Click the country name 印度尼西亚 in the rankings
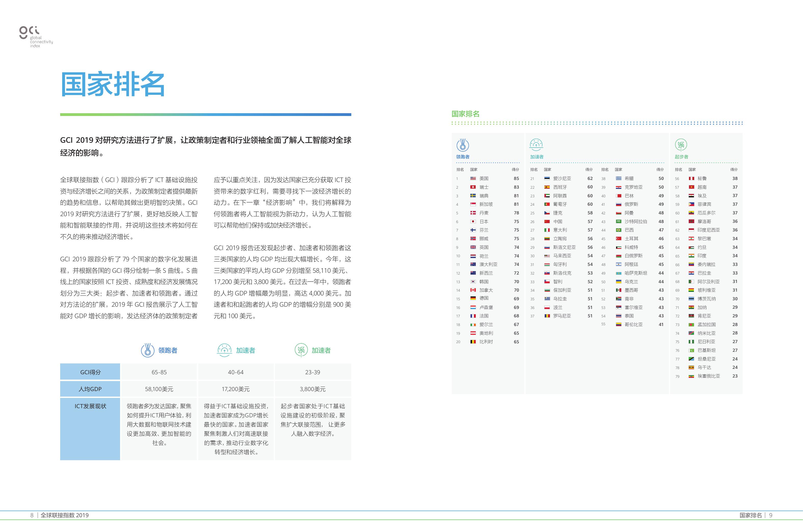The height and width of the screenshot is (532, 803). pos(709,230)
